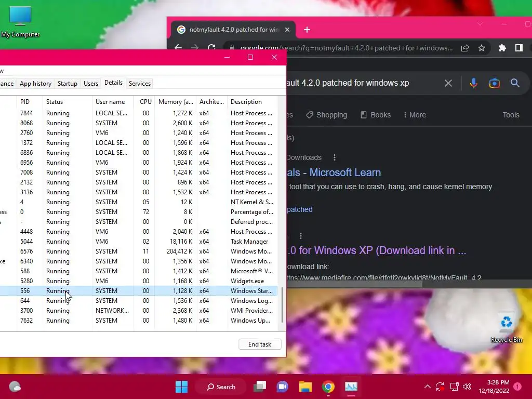Select the Details tab
Image resolution: width=532 pixels, height=399 pixels.
[x=113, y=83]
